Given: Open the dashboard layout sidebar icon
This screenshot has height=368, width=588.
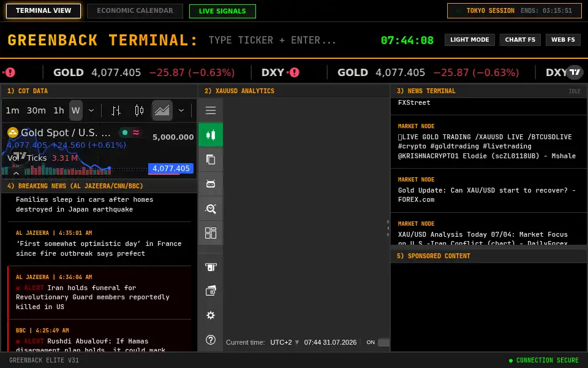Looking at the screenshot, I should click(210, 233).
